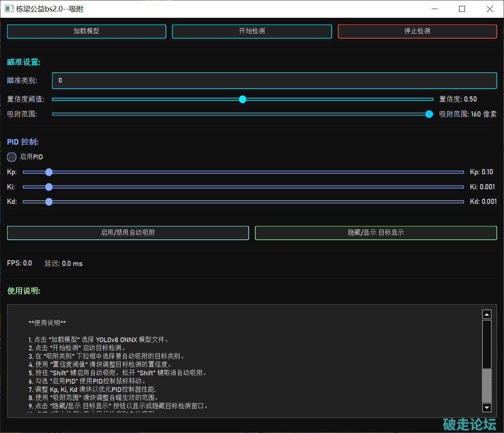Screen dimensions: 504x433
Task: Click the instructions scrollbar thumb
Action: coord(487,344)
